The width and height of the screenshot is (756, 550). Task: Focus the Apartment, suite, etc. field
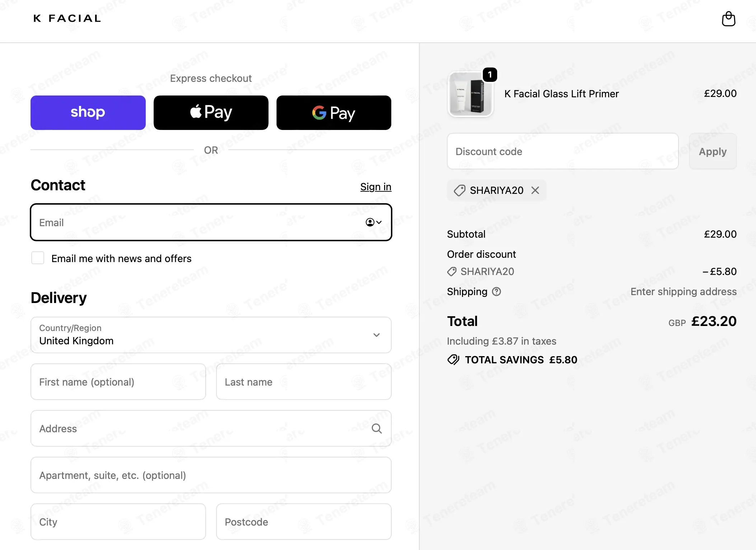211,475
